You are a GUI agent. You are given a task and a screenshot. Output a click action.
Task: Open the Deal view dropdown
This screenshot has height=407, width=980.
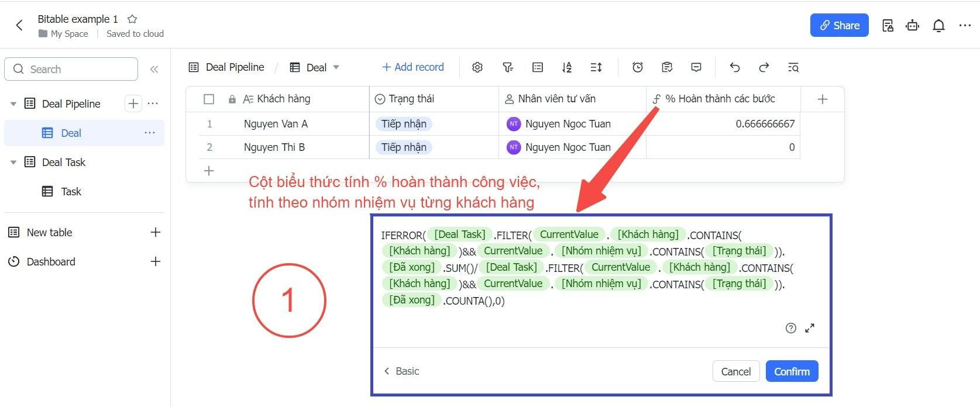(x=336, y=67)
